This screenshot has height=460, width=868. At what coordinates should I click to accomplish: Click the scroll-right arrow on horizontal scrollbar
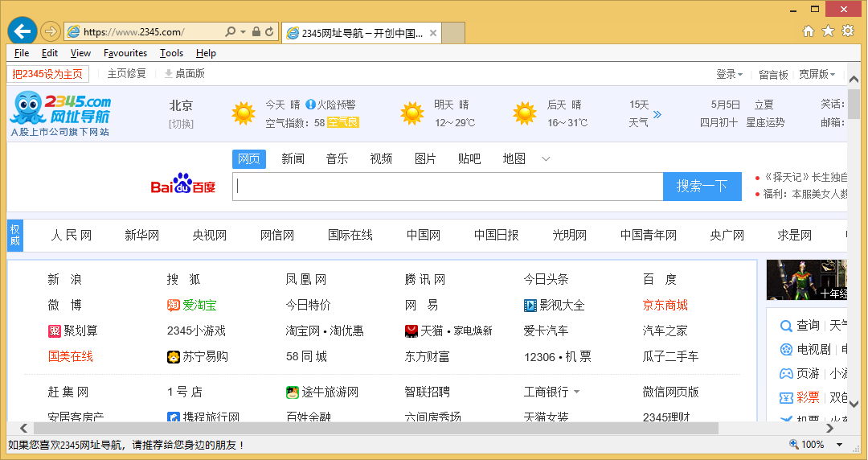(x=829, y=429)
